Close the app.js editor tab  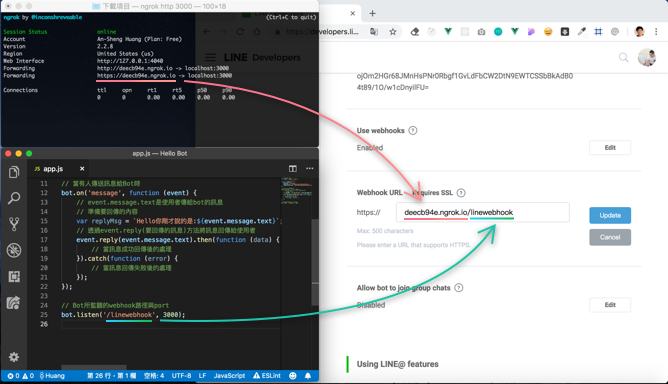pos(82,169)
